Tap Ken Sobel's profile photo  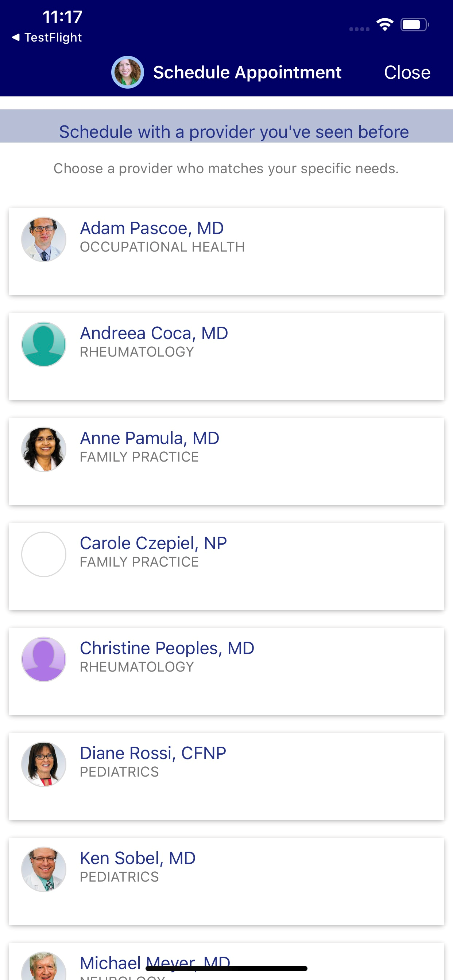point(44,869)
